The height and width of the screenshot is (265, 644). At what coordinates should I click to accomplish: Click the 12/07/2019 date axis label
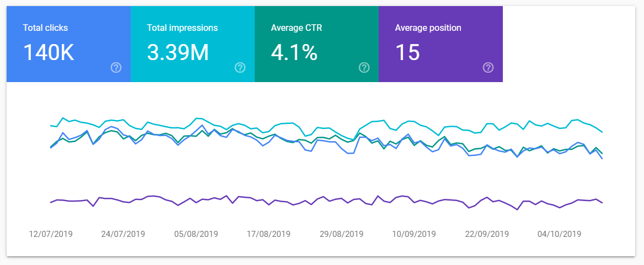[x=51, y=234]
